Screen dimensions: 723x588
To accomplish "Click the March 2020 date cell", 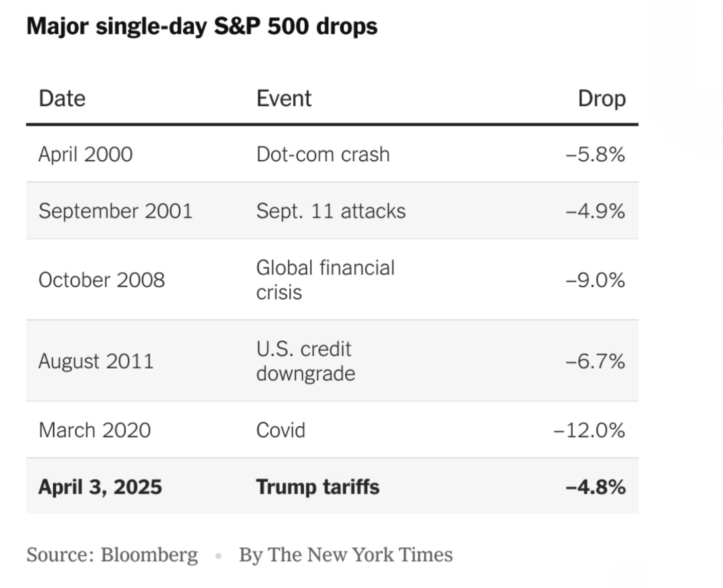I will coord(94,430).
